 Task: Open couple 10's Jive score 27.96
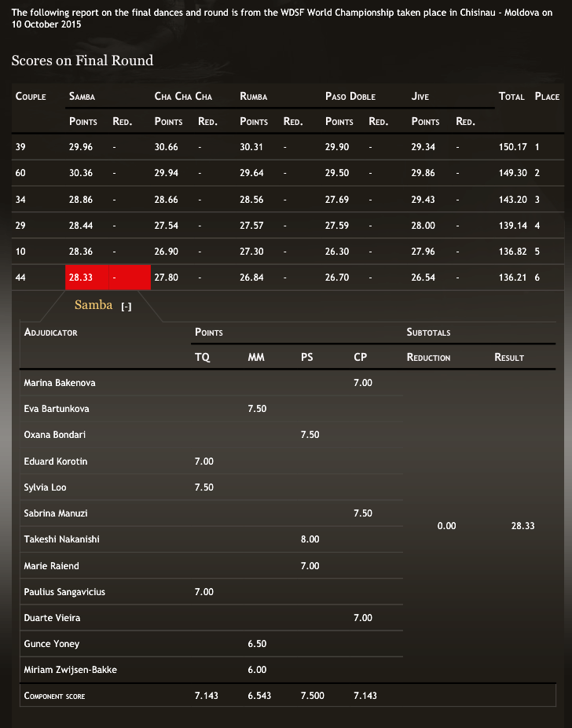pos(423,252)
